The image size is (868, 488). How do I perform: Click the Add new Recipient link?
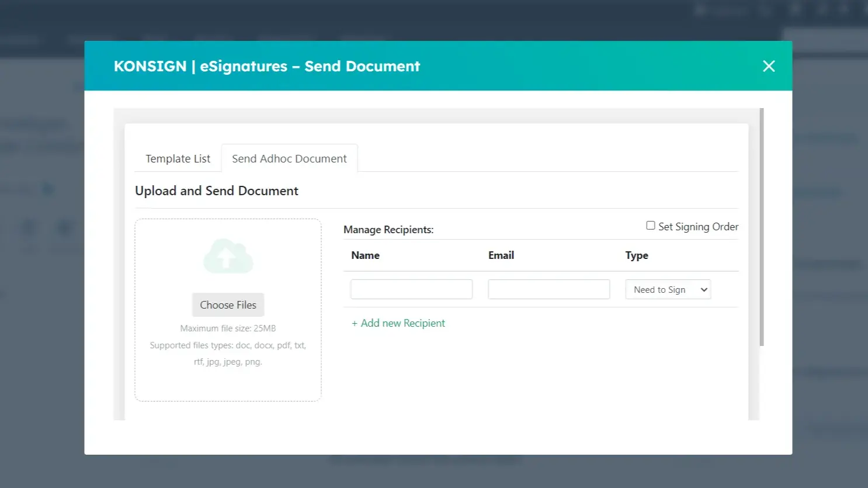398,323
